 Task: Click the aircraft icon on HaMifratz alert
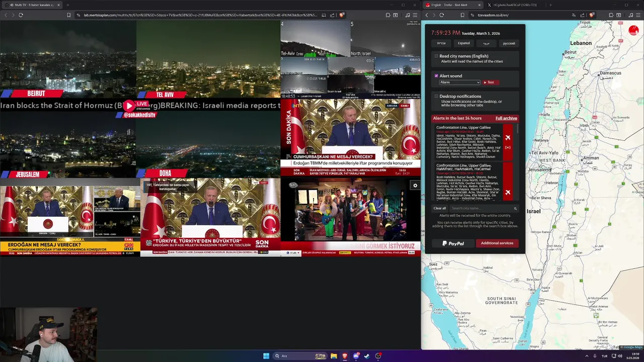pos(508,192)
